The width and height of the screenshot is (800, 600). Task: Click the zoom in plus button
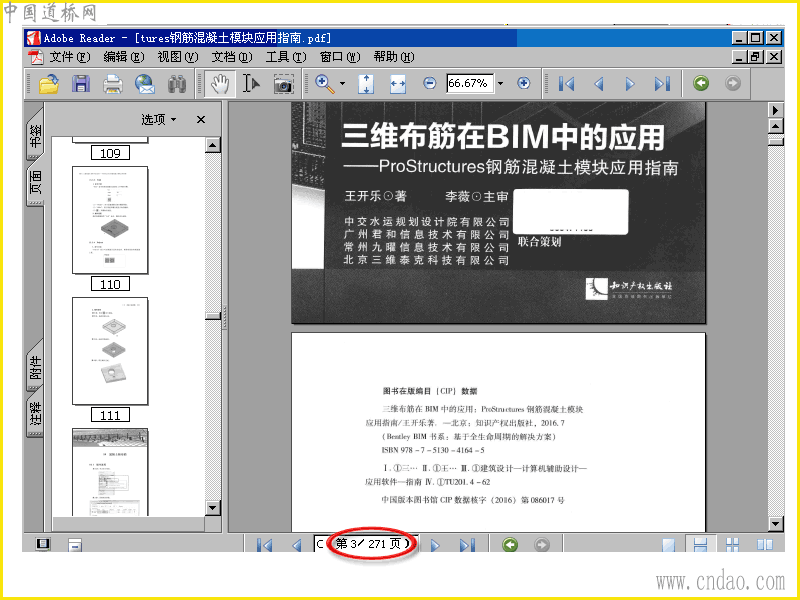coord(523,83)
